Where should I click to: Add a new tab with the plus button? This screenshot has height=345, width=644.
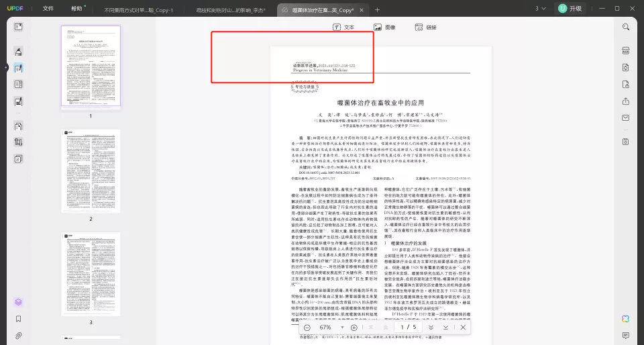click(378, 10)
